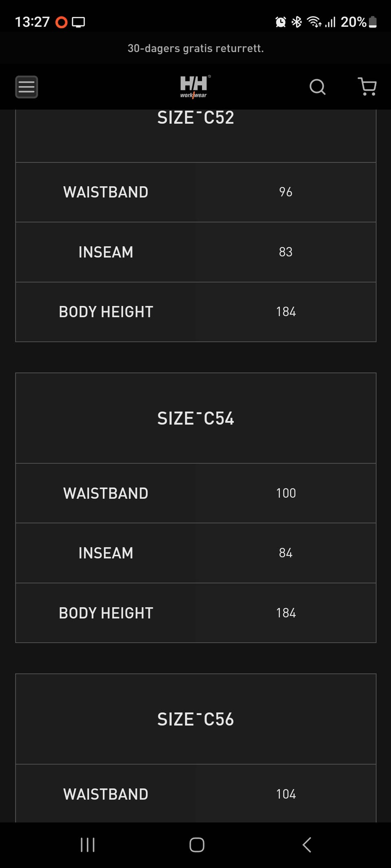Screen dimensions: 391x868
Task: Tap the Android back arrow
Action: 307,845
